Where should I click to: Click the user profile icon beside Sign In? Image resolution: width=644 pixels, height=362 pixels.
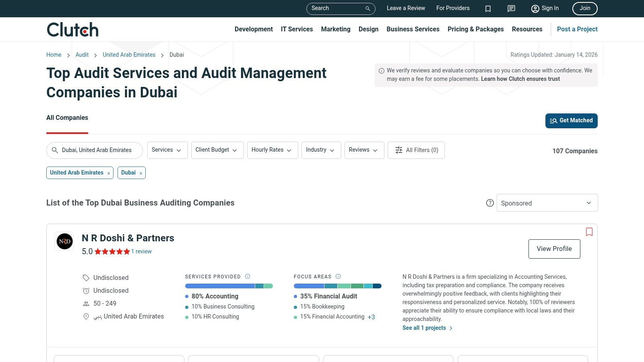(x=535, y=8)
